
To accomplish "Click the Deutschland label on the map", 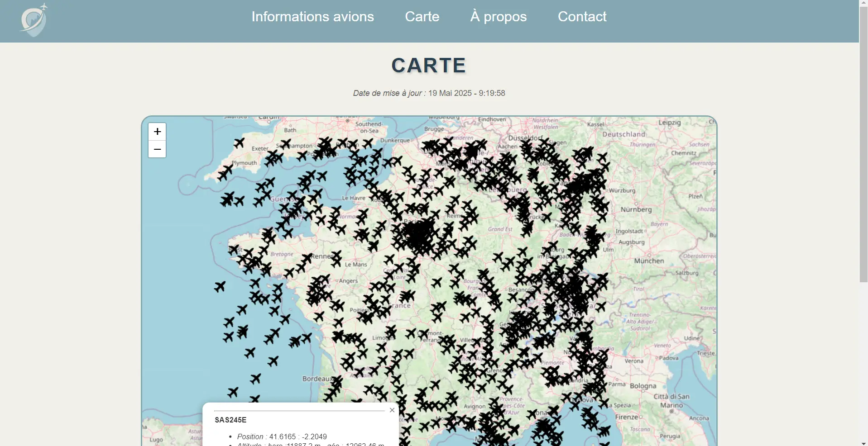I will (623, 134).
